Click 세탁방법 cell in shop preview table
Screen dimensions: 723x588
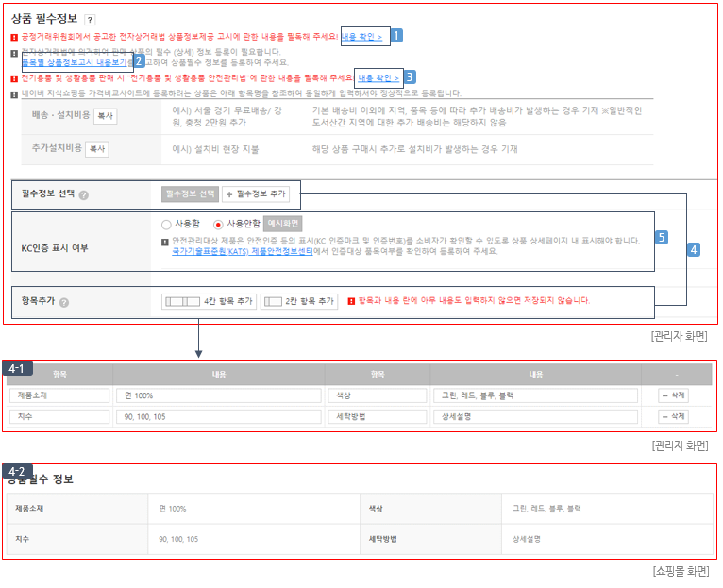[x=430, y=539]
